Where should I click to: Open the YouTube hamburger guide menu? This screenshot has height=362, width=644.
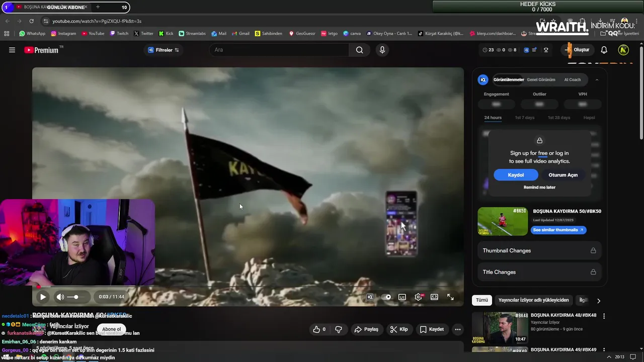coord(12,50)
